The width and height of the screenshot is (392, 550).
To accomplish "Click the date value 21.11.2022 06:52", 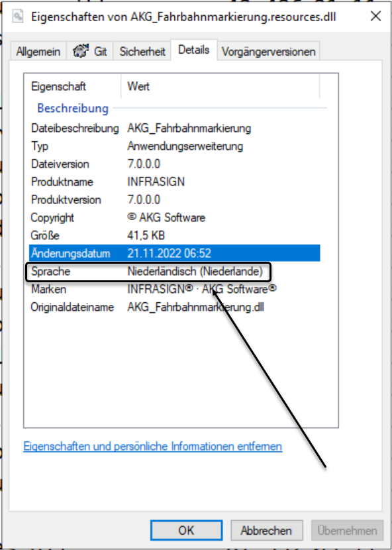I will point(169,253).
